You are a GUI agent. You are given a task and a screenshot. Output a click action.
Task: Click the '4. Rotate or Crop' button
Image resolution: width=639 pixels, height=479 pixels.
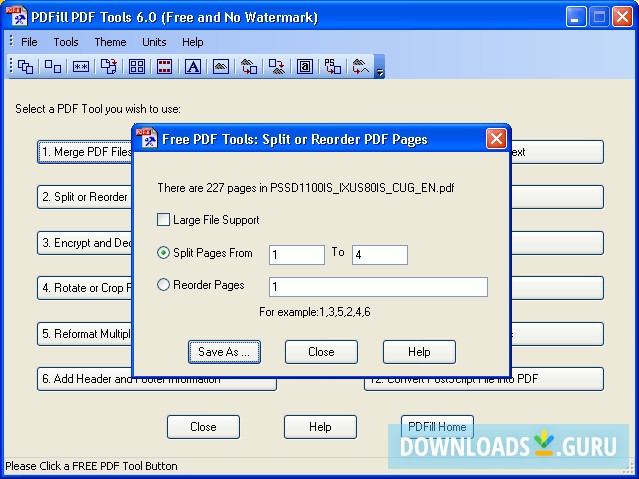coord(85,288)
